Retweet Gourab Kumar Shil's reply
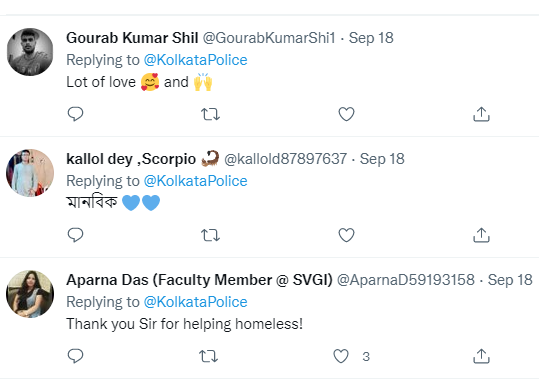 click(210, 114)
